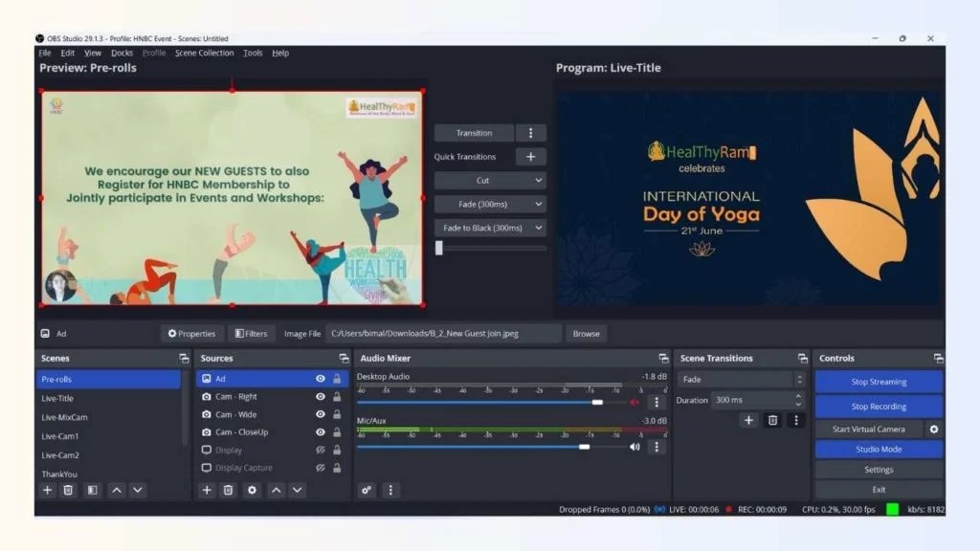This screenshot has width=980, height=551.
Task: Open the Fade scene transition combo box
Action: click(x=742, y=379)
